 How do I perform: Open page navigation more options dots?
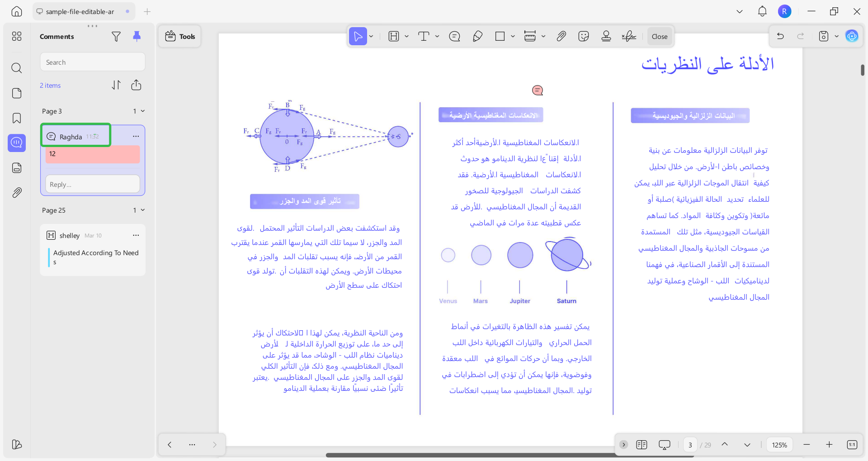tap(192, 445)
